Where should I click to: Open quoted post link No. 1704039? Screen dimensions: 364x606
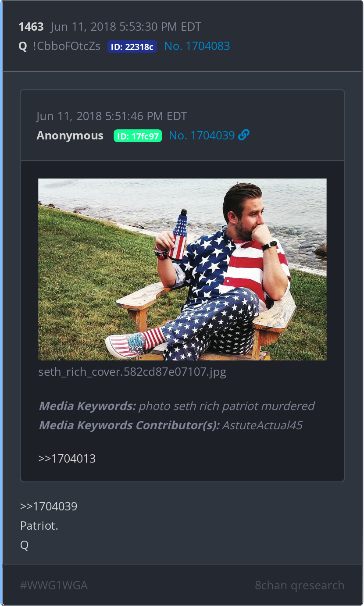202,135
